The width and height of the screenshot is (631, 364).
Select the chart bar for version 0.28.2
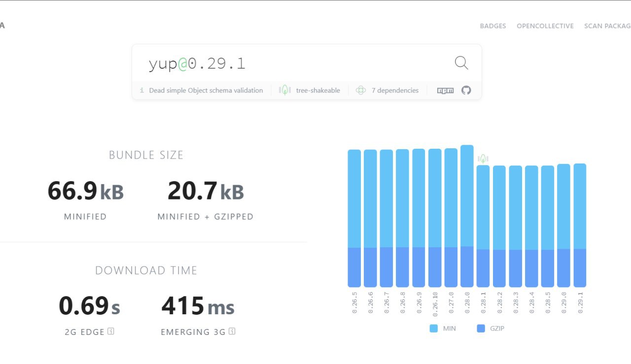tap(499, 226)
